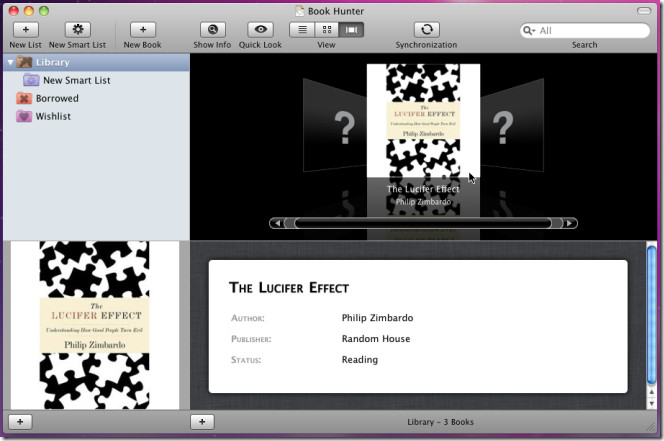This screenshot has height=441, width=664.
Task: Select the Library item in sidebar
Action: [x=97, y=62]
